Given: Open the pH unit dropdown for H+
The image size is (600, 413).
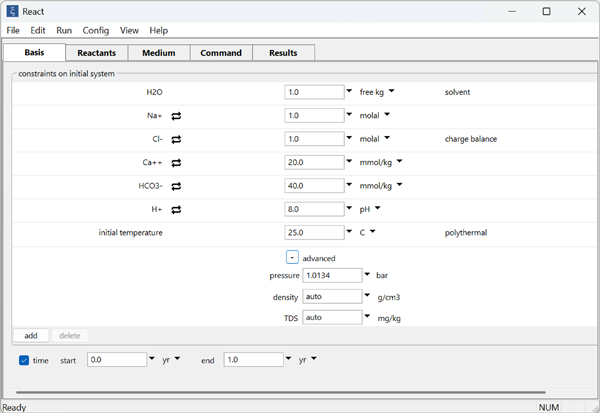Looking at the screenshot, I should click(379, 209).
